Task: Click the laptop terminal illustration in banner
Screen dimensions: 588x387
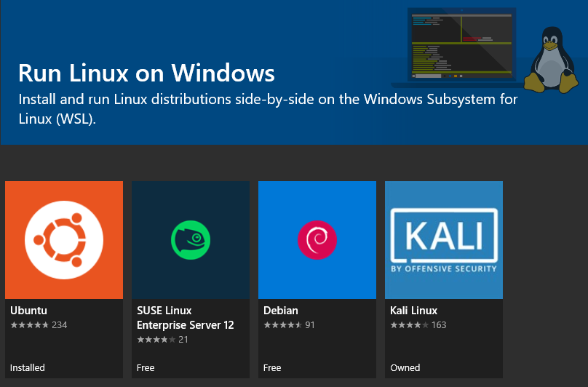Action: [461, 47]
